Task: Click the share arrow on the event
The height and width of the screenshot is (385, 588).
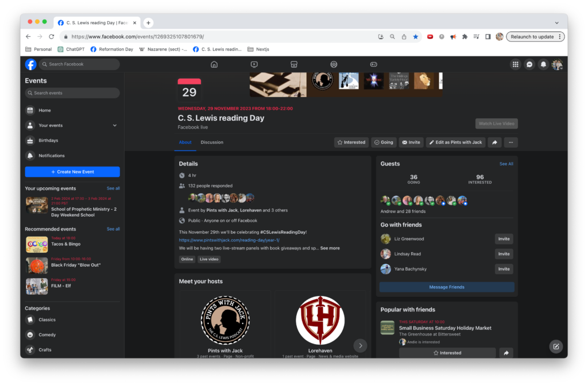Action: [494, 143]
